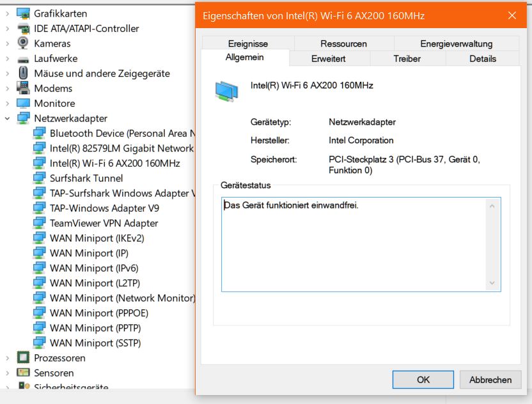Select Surfshark Tunnel in the tree
Image resolution: width=532 pixels, height=404 pixels.
click(86, 178)
